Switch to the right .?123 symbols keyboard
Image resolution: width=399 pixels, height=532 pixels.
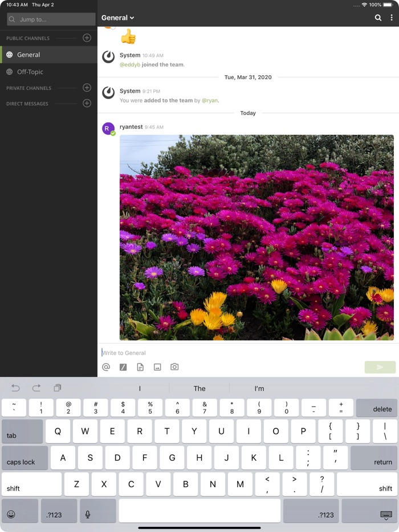(x=311, y=510)
